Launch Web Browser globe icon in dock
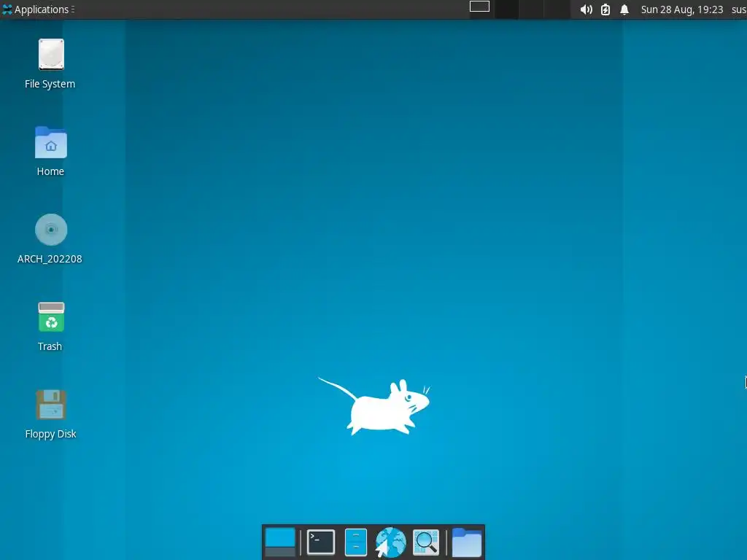Image resolution: width=747 pixels, height=560 pixels. pyautogui.click(x=391, y=542)
